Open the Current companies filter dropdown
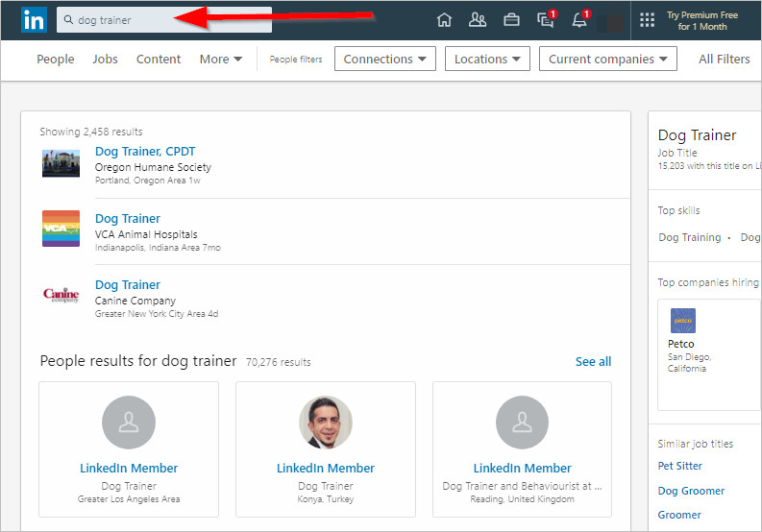 (608, 59)
